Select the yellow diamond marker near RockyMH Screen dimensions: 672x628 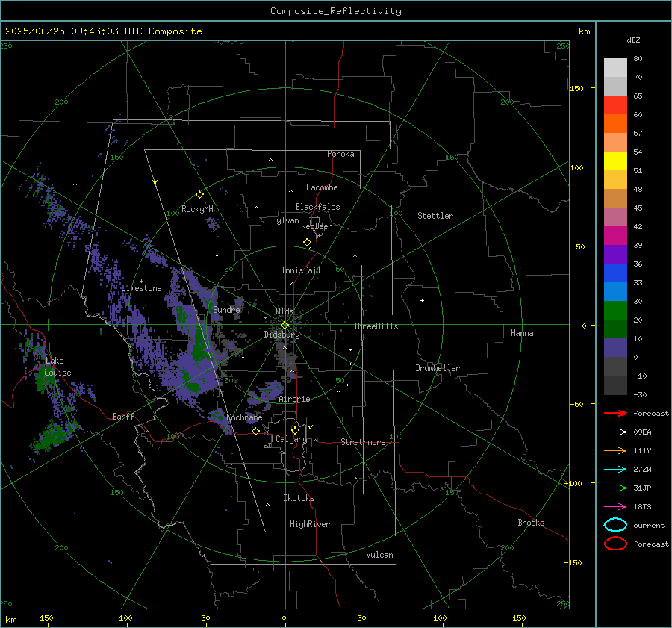[x=199, y=195]
